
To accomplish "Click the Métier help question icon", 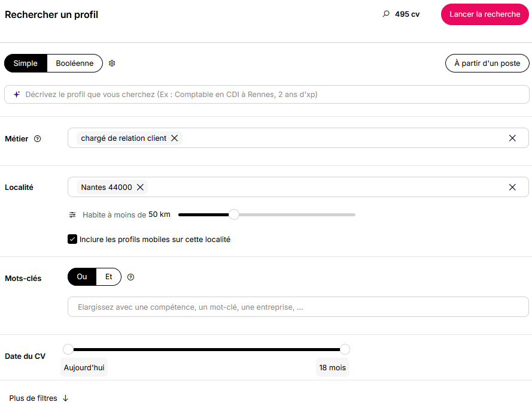I will pos(38,138).
